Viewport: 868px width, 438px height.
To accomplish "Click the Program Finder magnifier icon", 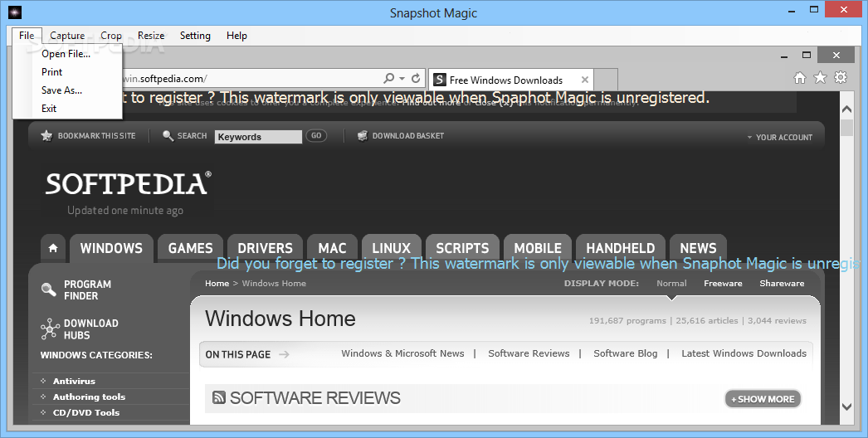I will click(x=49, y=289).
